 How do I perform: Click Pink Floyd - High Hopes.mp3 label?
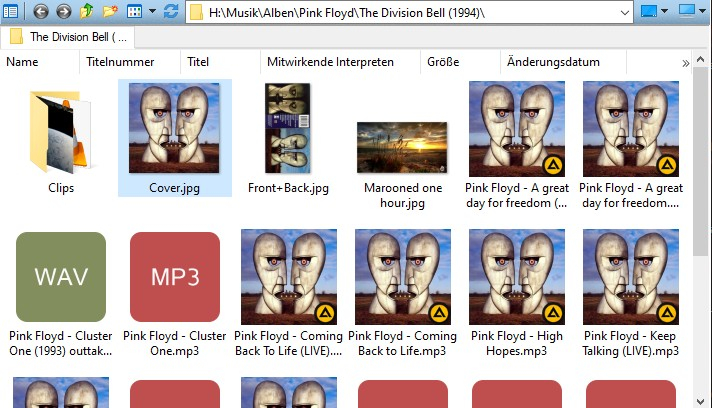517,343
